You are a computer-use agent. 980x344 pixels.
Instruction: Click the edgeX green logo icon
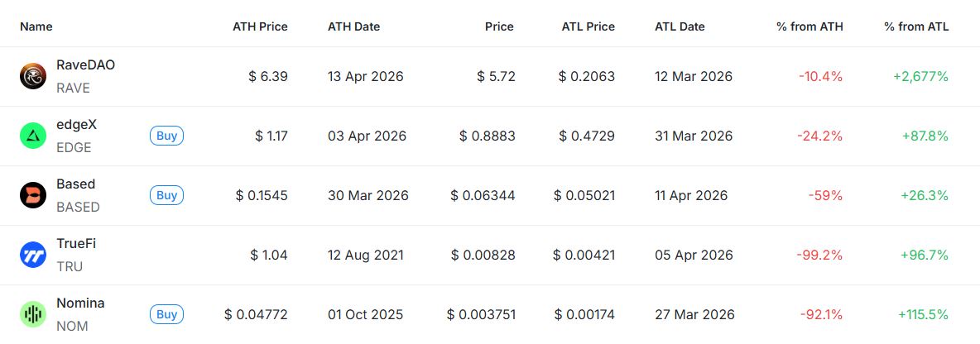tap(33, 136)
